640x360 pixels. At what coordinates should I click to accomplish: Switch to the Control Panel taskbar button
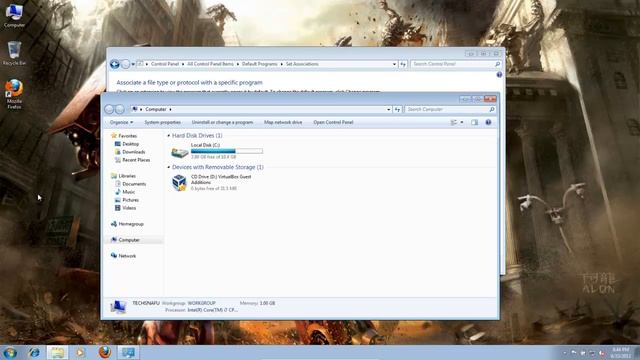tap(128, 352)
